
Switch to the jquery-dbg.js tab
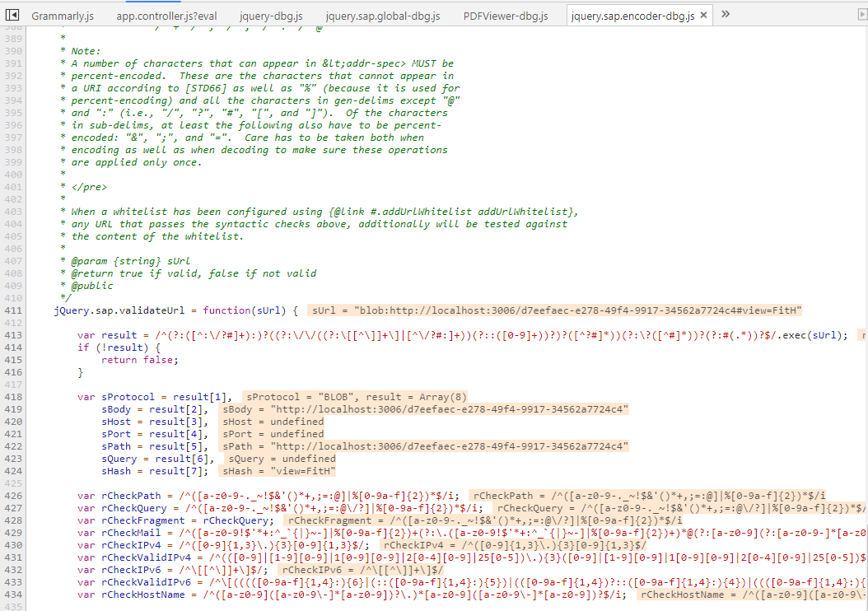click(271, 16)
